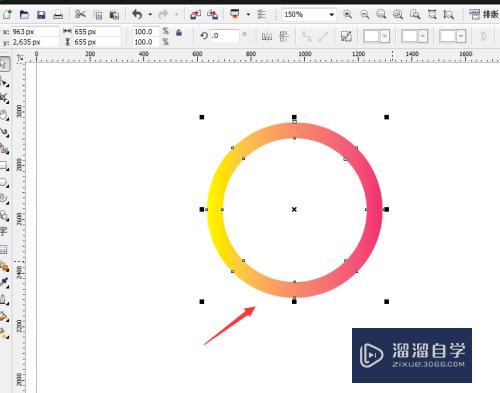Select the Text tool in toolbox
Screen dimensions: 500x393
coord(4,231)
